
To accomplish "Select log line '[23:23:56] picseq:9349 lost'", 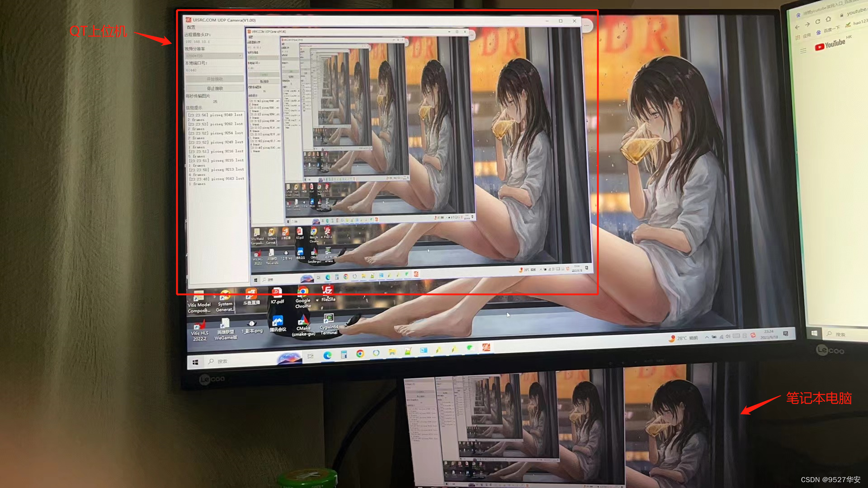I will pos(216,115).
